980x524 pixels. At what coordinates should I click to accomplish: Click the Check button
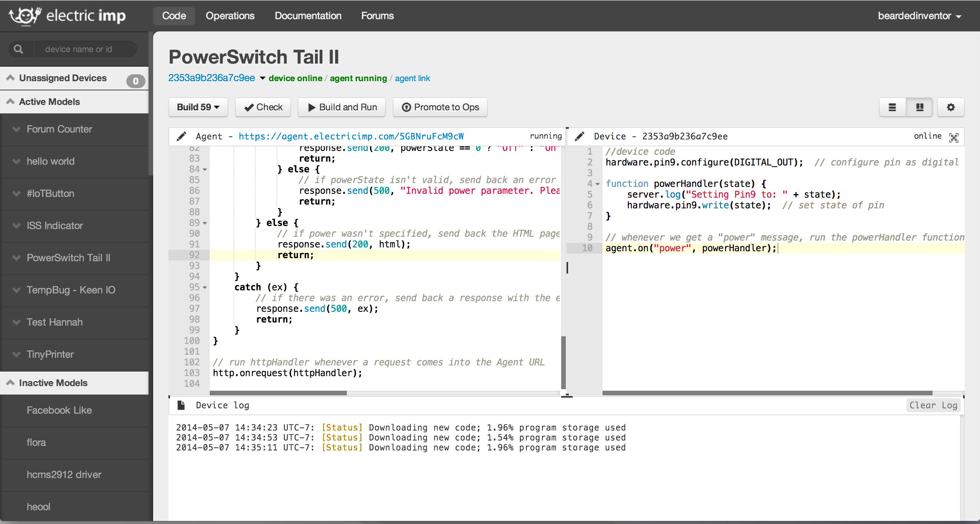tap(263, 107)
